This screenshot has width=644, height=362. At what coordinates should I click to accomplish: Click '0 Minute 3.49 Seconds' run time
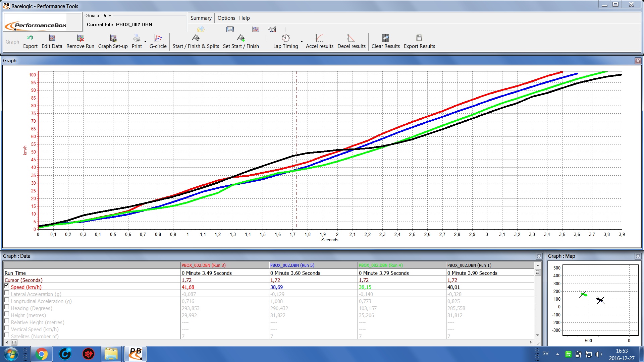207,273
